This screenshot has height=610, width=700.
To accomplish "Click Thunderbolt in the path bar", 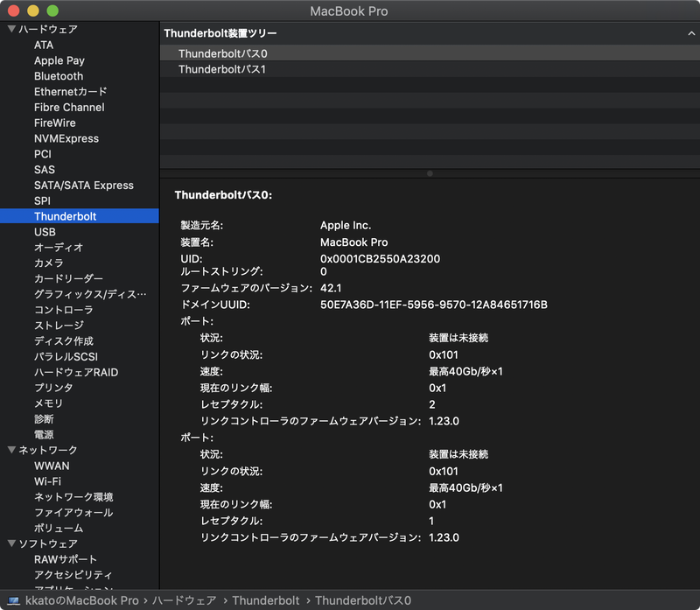I will 266,600.
